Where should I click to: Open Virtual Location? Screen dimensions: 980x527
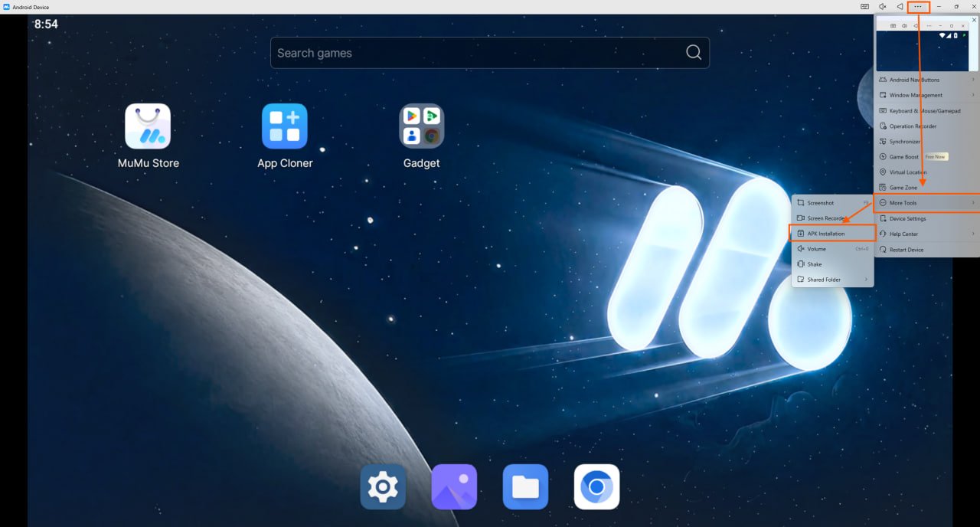927,172
